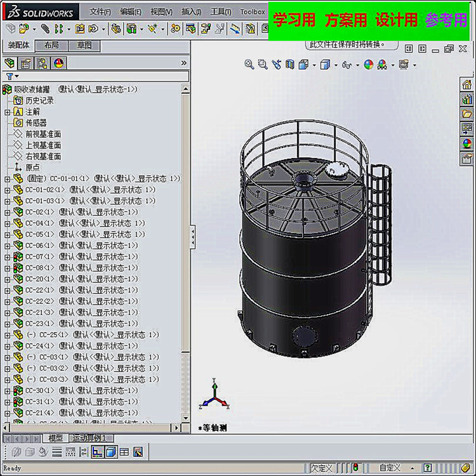Click the 历史记录 history item
The image size is (476, 476).
coord(39,100)
